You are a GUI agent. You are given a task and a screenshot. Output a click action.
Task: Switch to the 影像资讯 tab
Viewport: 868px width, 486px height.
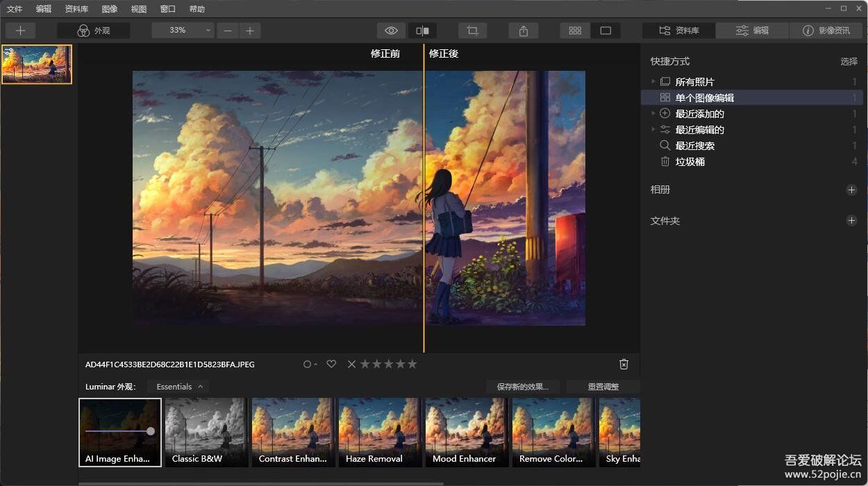826,31
